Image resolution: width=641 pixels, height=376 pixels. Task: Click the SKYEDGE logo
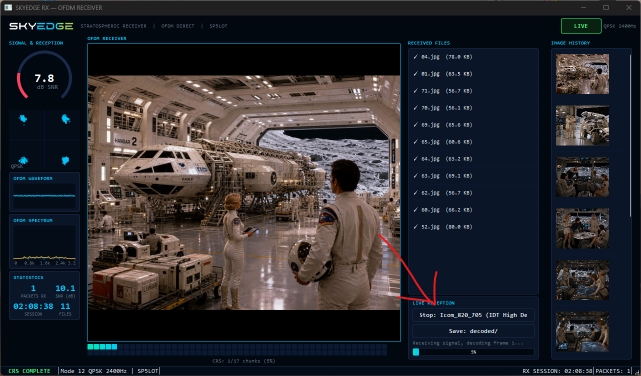[41, 26]
